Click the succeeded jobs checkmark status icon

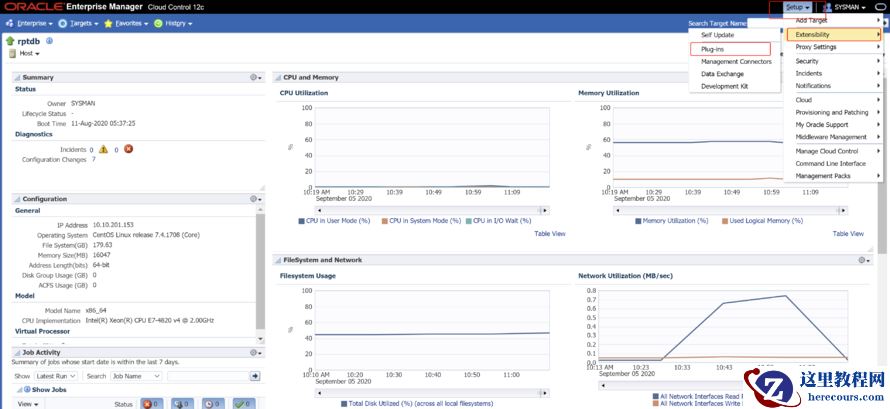click(x=243, y=404)
